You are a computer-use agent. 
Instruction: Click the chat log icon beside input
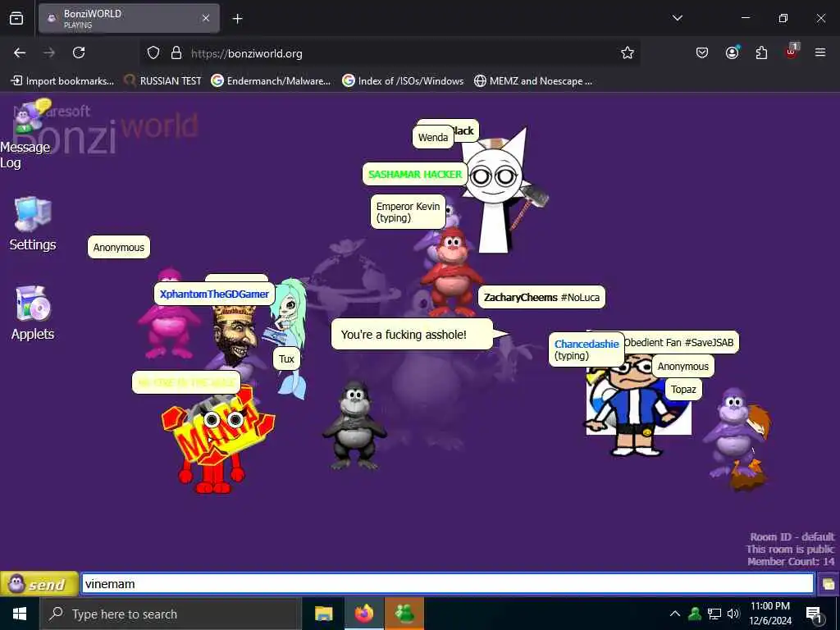point(829,584)
